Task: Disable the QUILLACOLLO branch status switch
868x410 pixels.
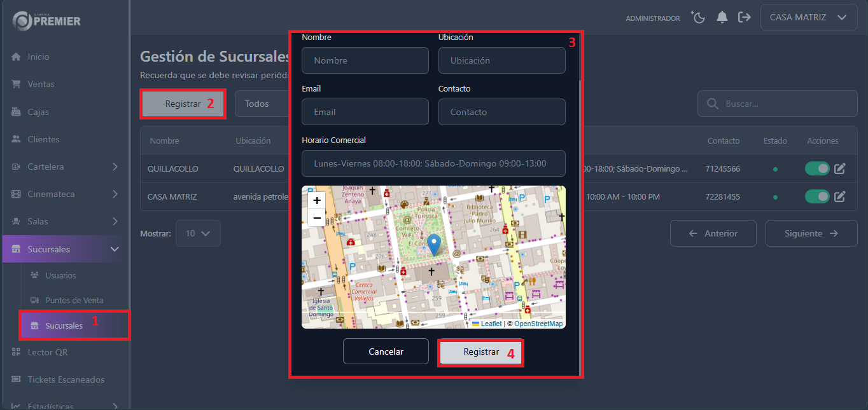Action: click(817, 169)
